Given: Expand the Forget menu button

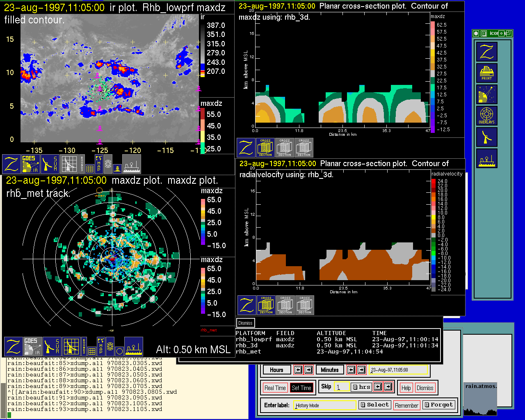Looking at the screenshot, I should [x=438, y=405].
